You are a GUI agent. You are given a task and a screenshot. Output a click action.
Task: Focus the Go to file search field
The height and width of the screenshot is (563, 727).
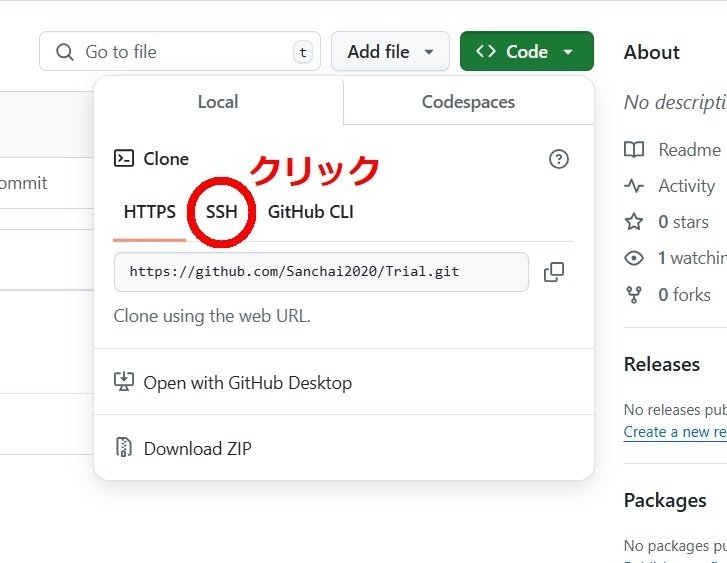[x=180, y=51]
